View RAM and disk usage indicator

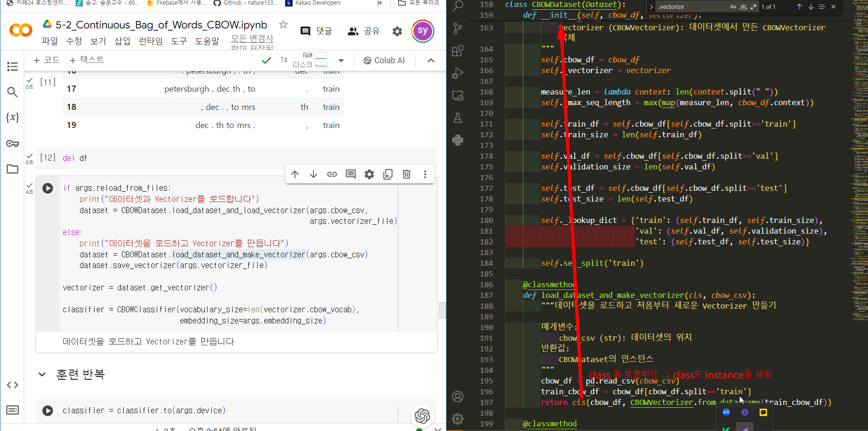[x=310, y=60]
